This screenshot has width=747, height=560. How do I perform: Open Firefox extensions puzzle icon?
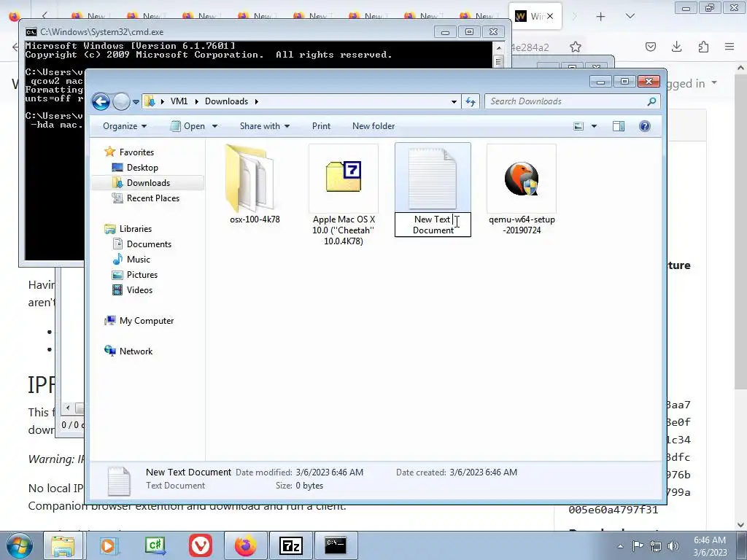703,47
